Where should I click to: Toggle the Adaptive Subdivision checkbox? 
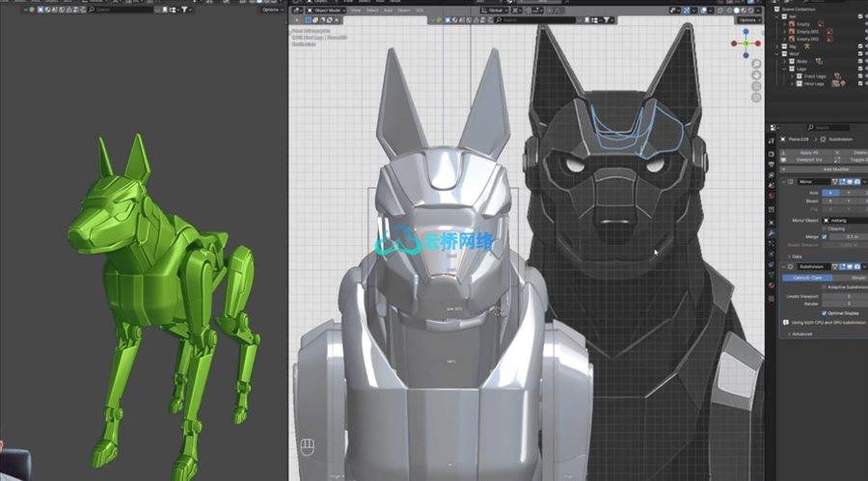click(825, 286)
